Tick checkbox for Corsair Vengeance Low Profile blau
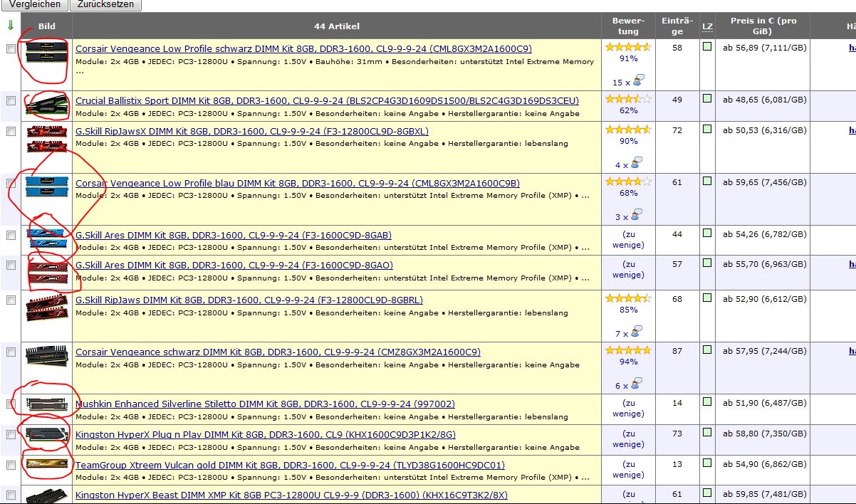The image size is (856, 504). pyautogui.click(x=11, y=184)
